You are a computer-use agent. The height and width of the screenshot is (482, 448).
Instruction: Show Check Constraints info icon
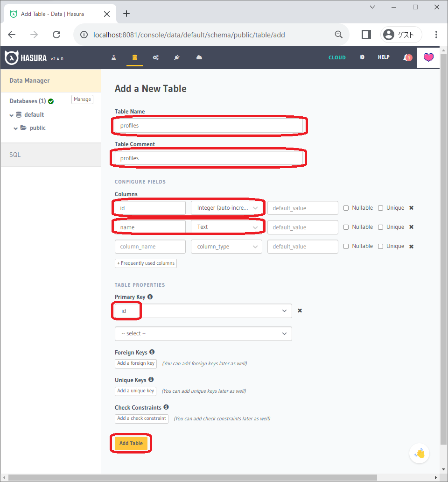(x=166, y=407)
